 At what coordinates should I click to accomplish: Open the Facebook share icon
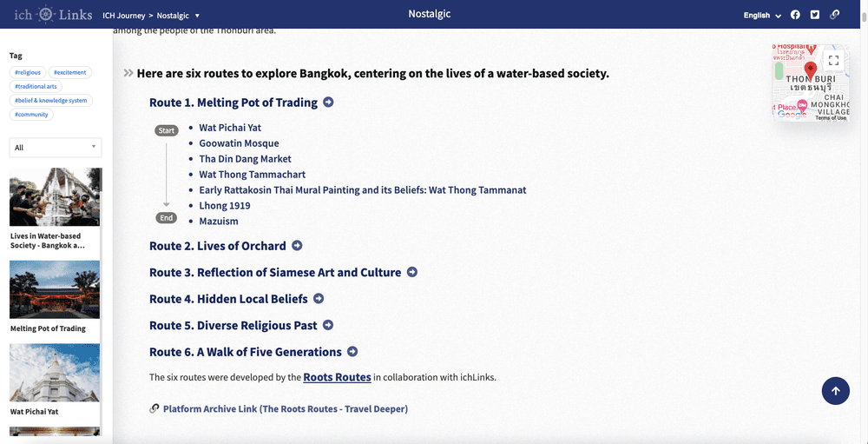(795, 15)
